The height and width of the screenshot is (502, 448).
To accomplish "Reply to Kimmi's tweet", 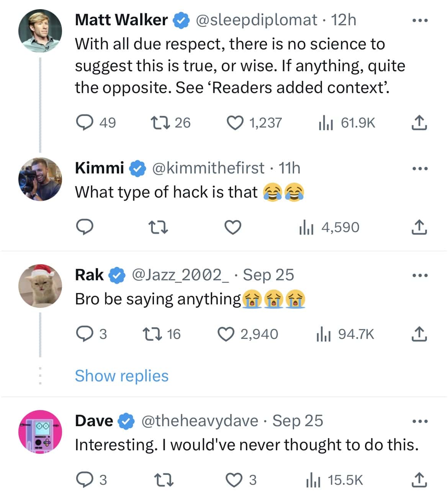I will (x=85, y=227).
